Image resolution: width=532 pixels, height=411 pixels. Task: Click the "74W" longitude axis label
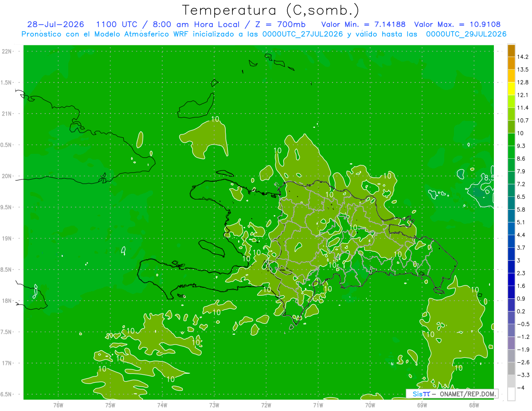click(162, 405)
